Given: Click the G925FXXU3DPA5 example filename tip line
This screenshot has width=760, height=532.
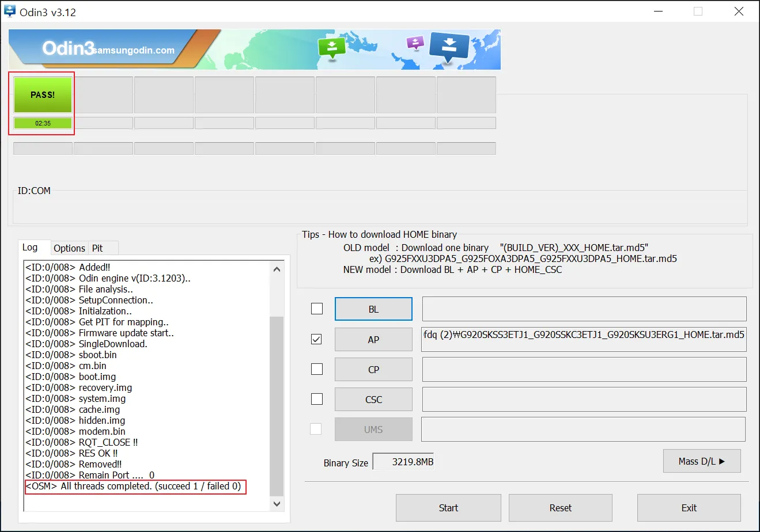Looking at the screenshot, I should pyautogui.click(x=523, y=259).
